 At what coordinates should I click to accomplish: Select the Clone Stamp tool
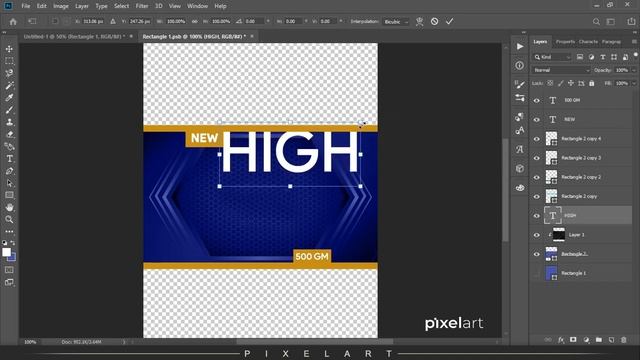9,122
